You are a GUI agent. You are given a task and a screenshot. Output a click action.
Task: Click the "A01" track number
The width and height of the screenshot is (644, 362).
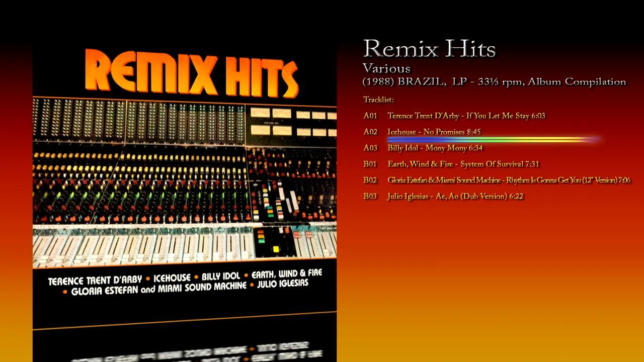point(370,116)
